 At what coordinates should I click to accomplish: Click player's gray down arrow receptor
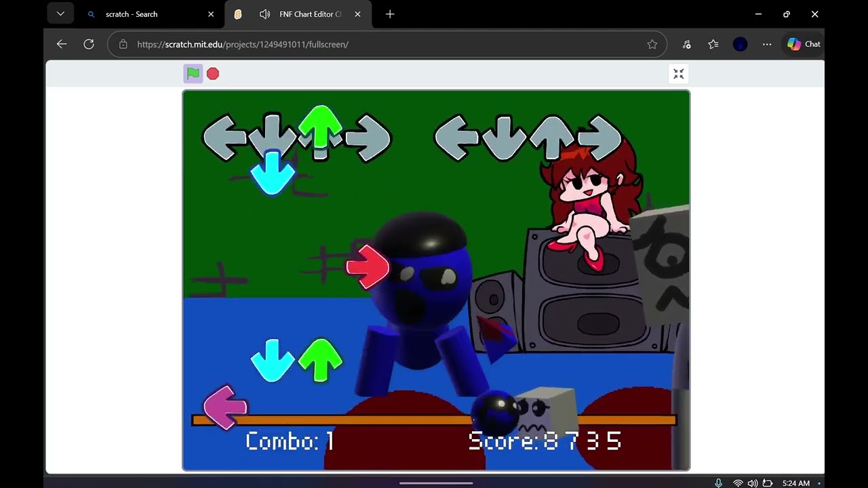coord(504,138)
